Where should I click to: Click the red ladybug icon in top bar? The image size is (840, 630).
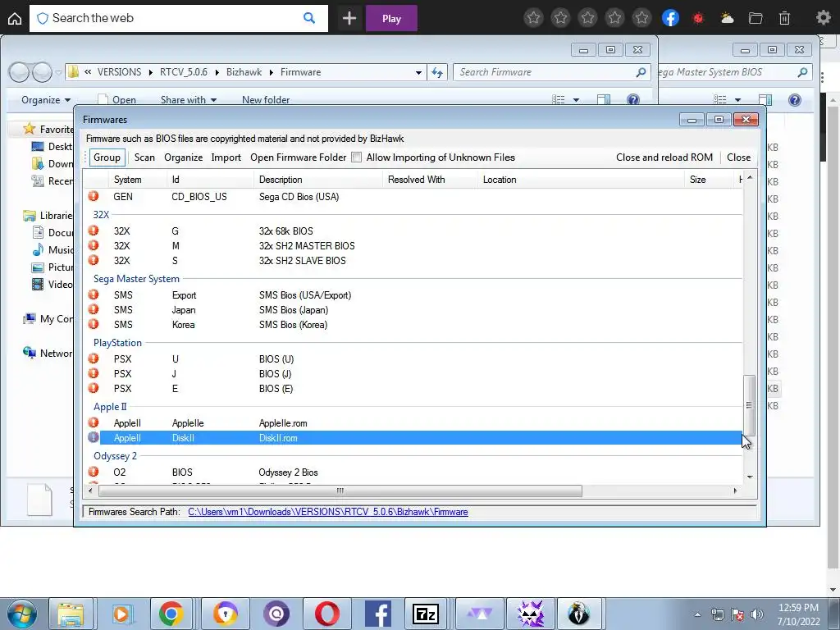(x=698, y=18)
